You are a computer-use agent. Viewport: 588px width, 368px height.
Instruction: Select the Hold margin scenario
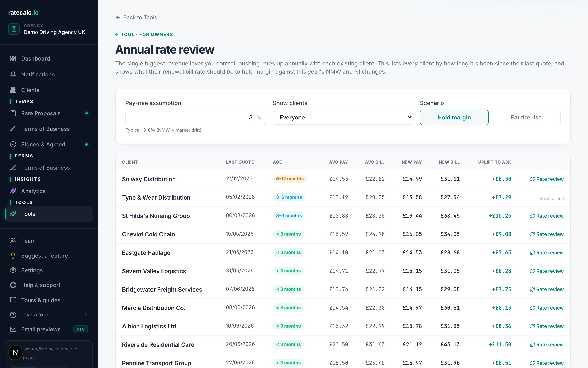click(x=454, y=117)
